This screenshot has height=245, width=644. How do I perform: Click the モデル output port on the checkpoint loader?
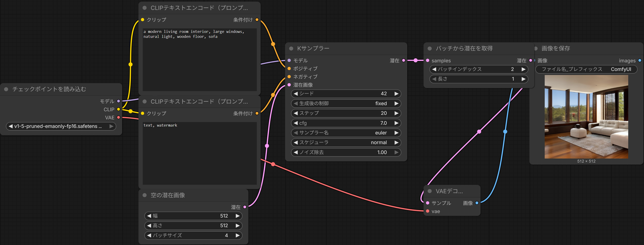coord(118,101)
